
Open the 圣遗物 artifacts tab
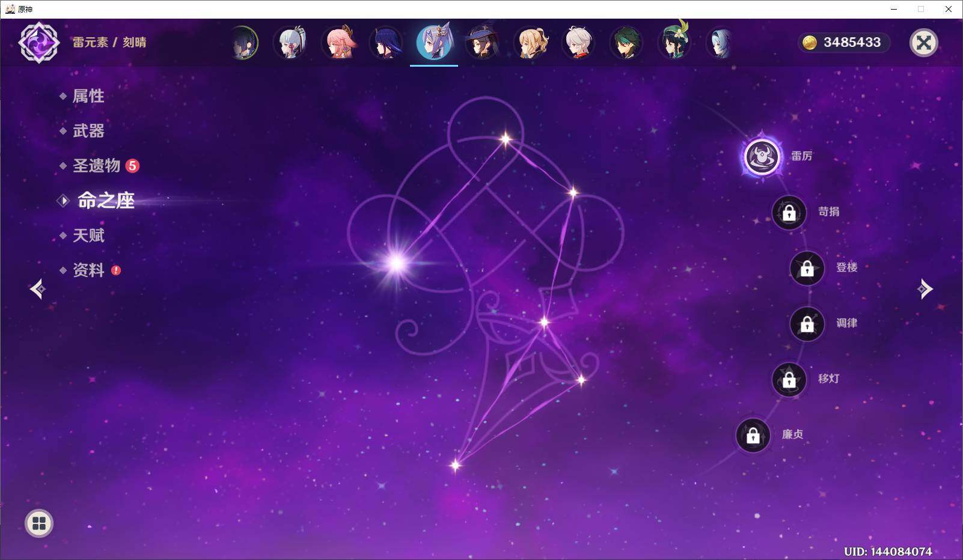tap(96, 166)
